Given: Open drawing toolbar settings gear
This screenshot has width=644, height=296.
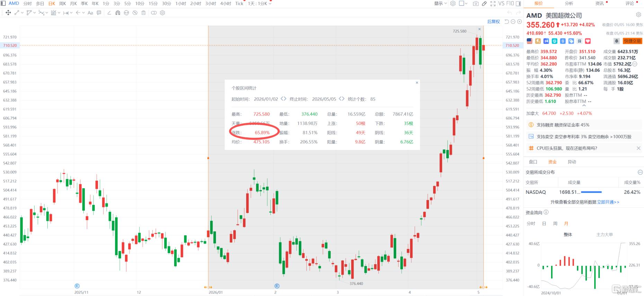Looking at the screenshot, I should pos(162,13).
